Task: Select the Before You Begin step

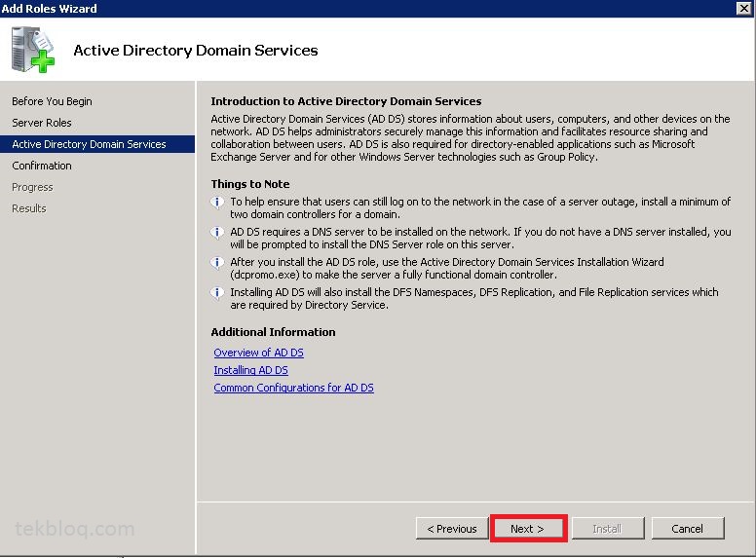Action: pos(52,101)
